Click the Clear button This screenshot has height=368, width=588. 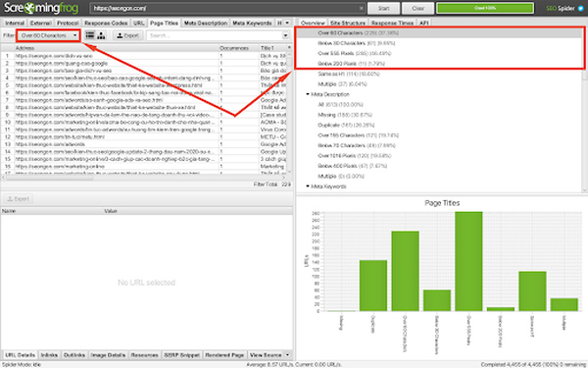(x=417, y=8)
